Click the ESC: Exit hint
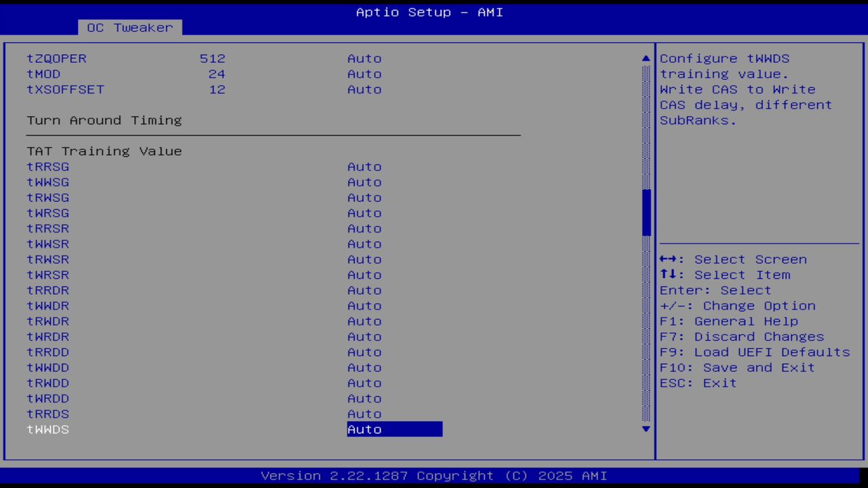Image resolution: width=868 pixels, height=488 pixels. coord(698,383)
